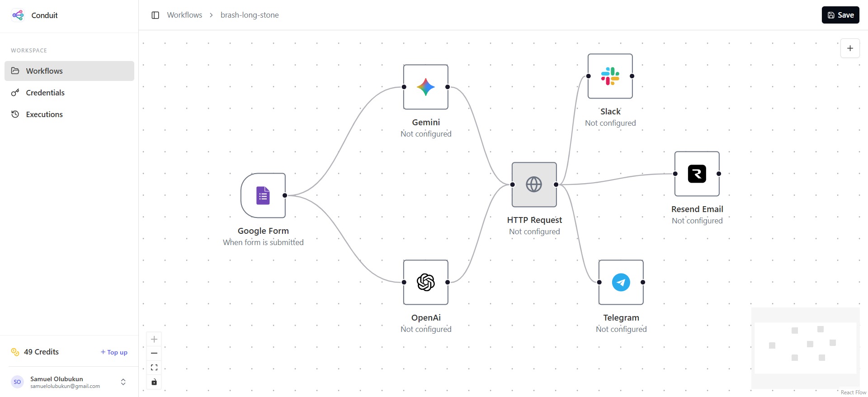This screenshot has width=868, height=397.
Task: Click the SO user avatar
Action: point(17,382)
